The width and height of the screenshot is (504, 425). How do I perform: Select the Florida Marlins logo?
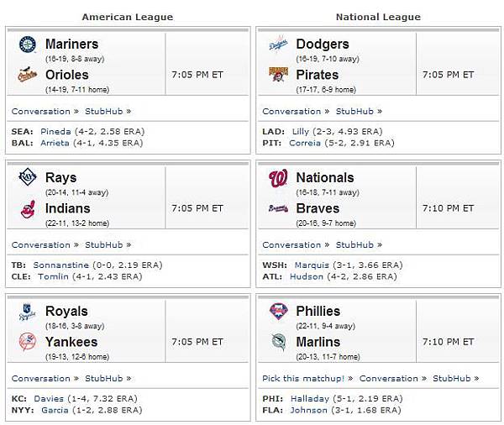pyautogui.click(x=278, y=342)
